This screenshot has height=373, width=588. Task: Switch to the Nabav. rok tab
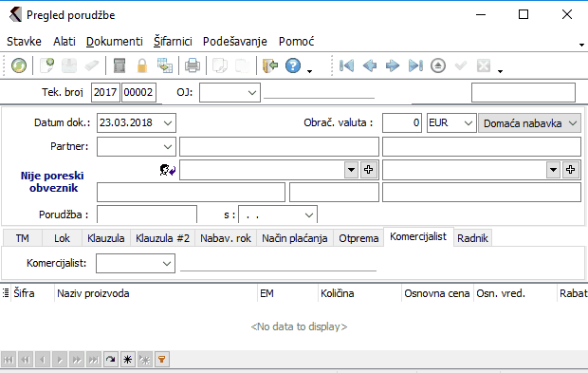point(226,238)
